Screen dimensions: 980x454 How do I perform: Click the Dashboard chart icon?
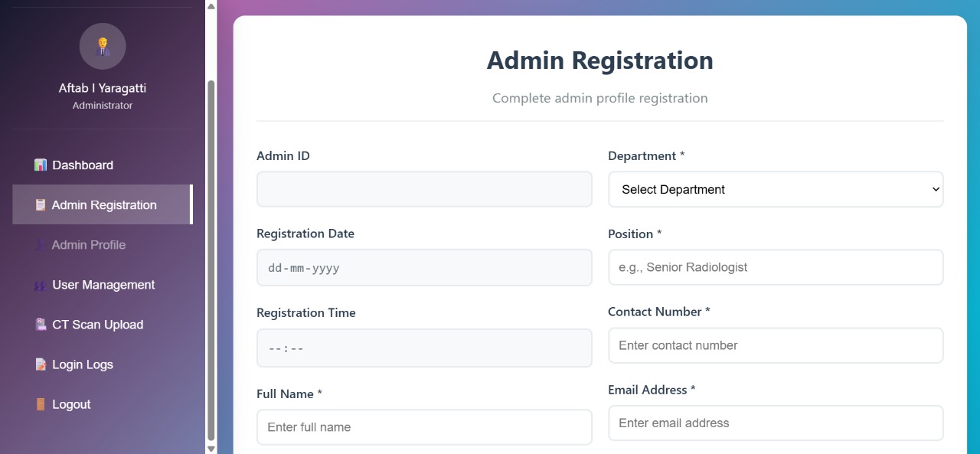pos(41,165)
